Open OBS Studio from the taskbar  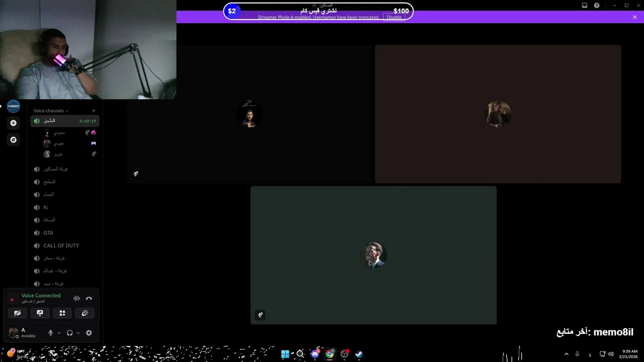pos(344,354)
